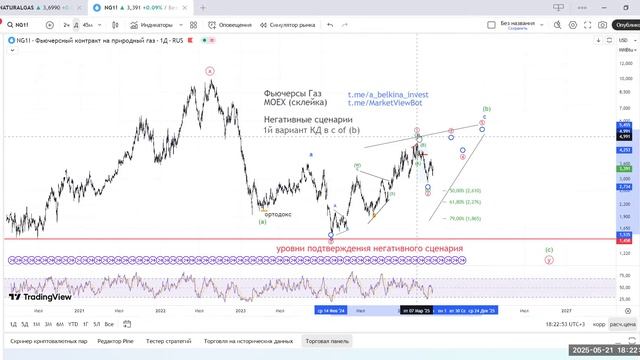The height and width of the screenshot is (360, 640).
Task: Expand the interval dropdown arrow
Action: click(x=99, y=25)
